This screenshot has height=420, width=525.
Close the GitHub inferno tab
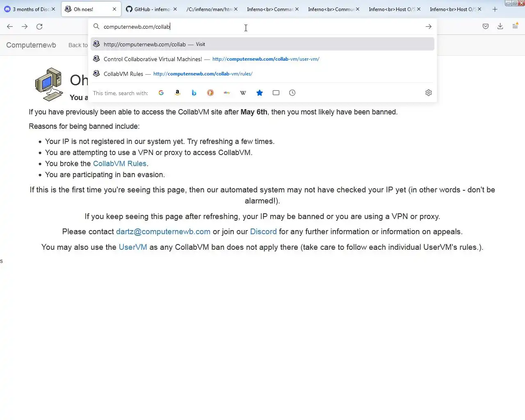tap(175, 9)
